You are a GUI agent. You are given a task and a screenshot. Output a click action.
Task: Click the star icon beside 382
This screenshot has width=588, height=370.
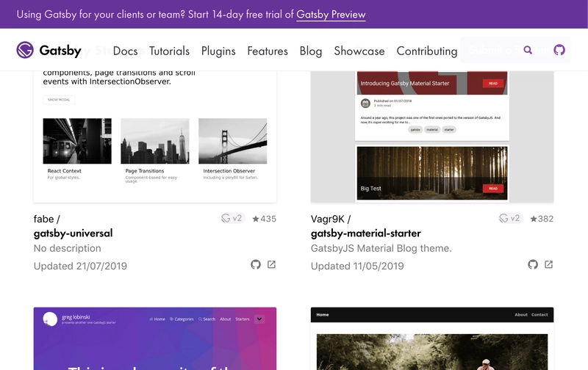(534, 219)
